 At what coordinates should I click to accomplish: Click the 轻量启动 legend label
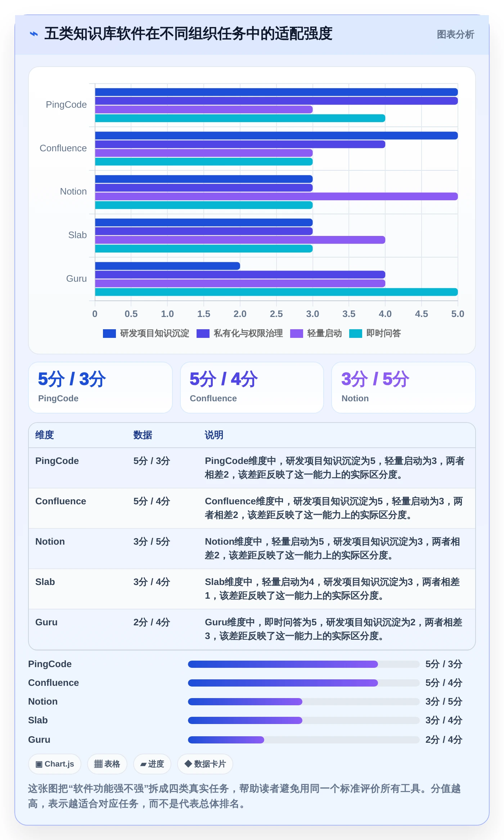coord(324,334)
